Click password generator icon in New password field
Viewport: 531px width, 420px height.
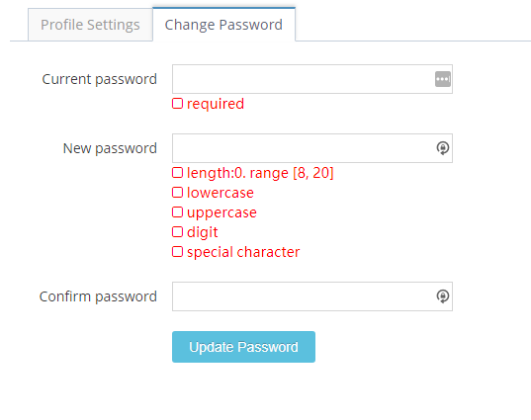(443, 148)
